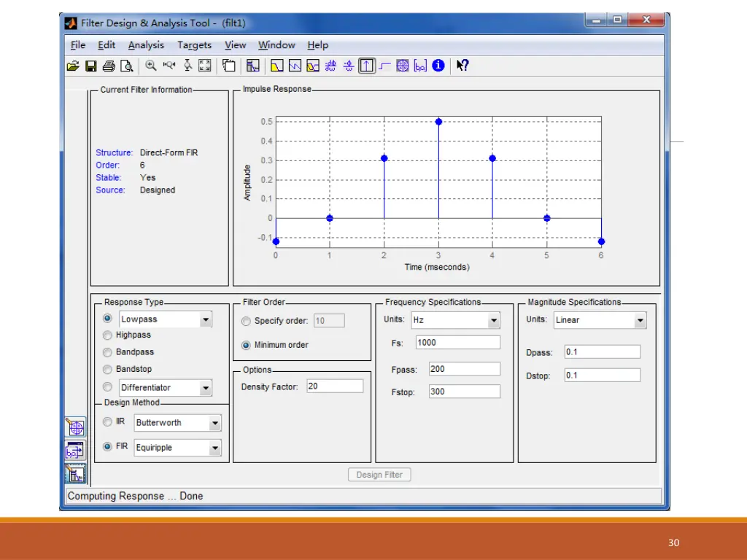The height and width of the screenshot is (560, 747).
Task: Select the Differentiator response type radio
Action: 107,386
